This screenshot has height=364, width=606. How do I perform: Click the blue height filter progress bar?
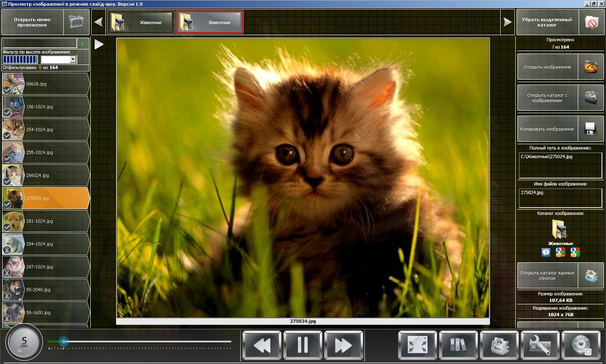(x=20, y=60)
